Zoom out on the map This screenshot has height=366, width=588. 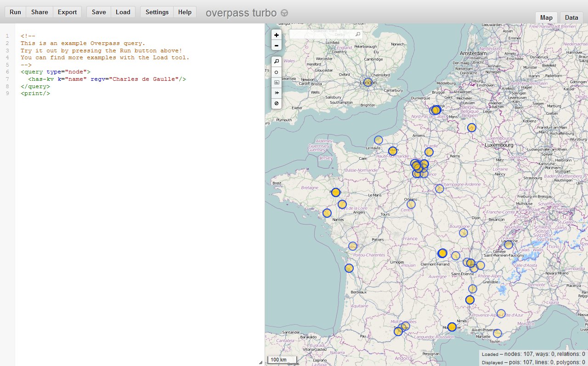[x=276, y=45]
